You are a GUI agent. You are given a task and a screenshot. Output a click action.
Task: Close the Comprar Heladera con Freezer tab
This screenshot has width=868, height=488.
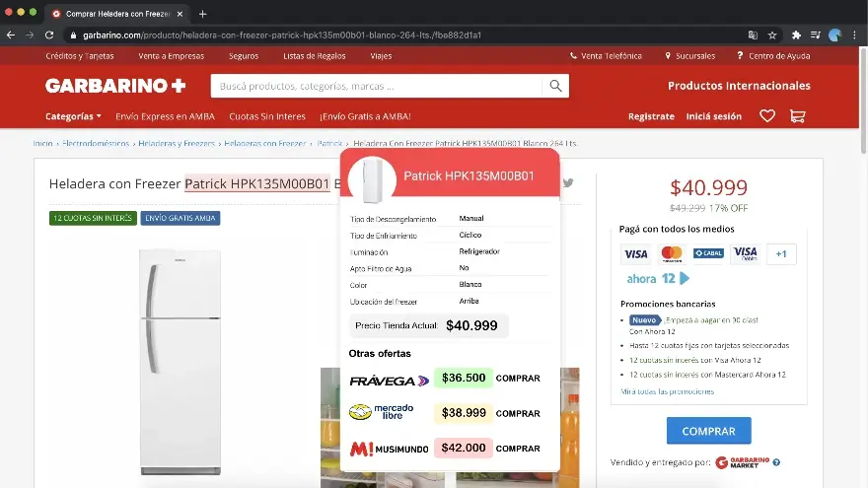click(180, 14)
